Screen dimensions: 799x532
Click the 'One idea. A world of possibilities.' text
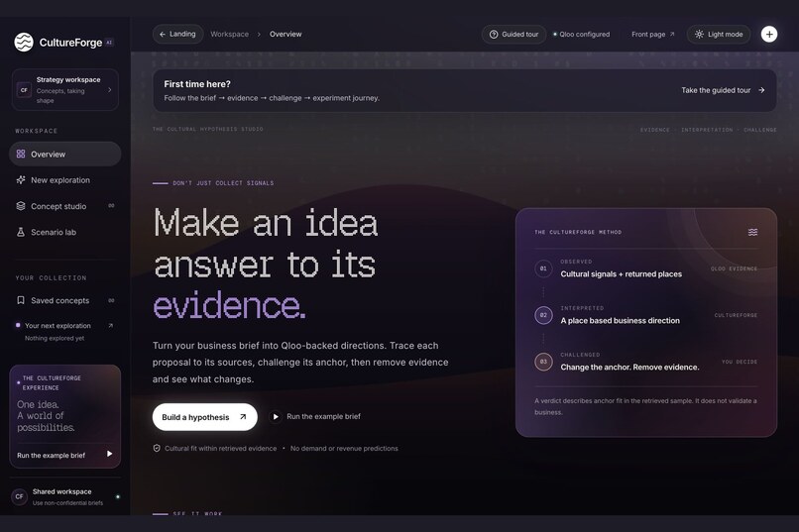pyautogui.click(x=46, y=416)
